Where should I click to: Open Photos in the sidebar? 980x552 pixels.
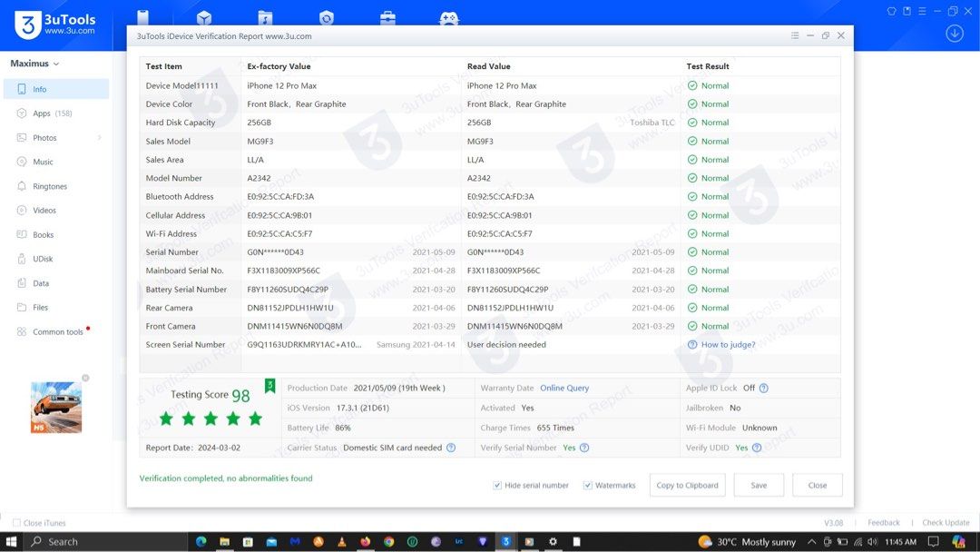pyautogui.click(x=56, y=137)
